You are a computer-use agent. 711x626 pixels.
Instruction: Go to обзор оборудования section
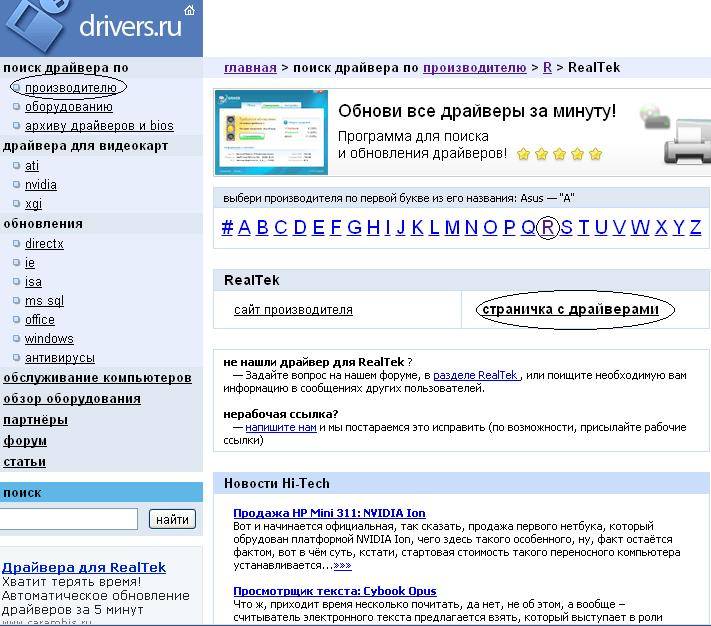click(x=72, y=398)
